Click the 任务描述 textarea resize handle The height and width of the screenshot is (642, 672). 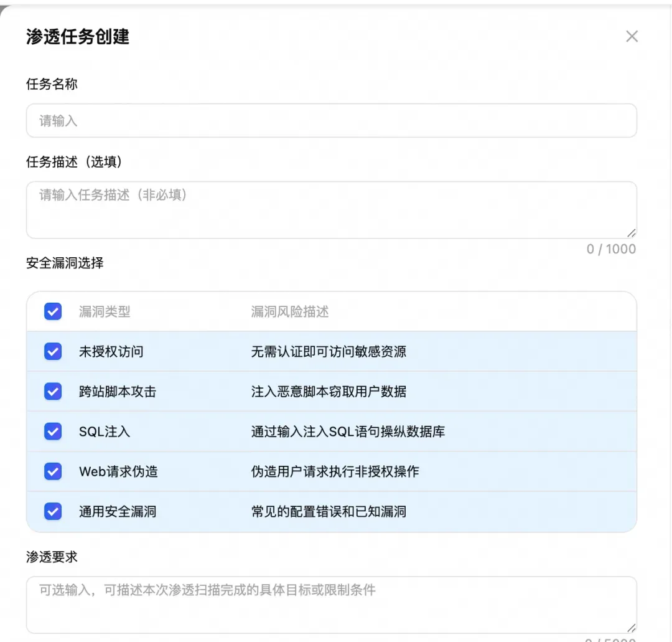point(632,233)
